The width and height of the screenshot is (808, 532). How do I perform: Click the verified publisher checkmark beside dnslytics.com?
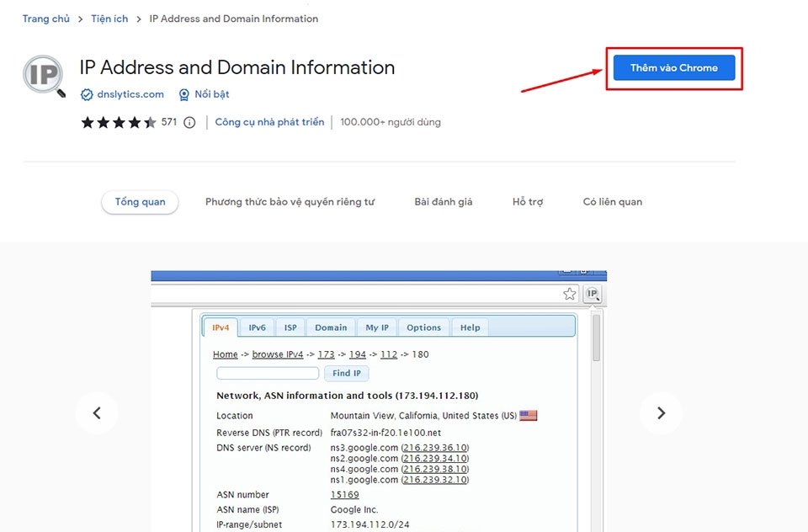(x=87, y=94)
